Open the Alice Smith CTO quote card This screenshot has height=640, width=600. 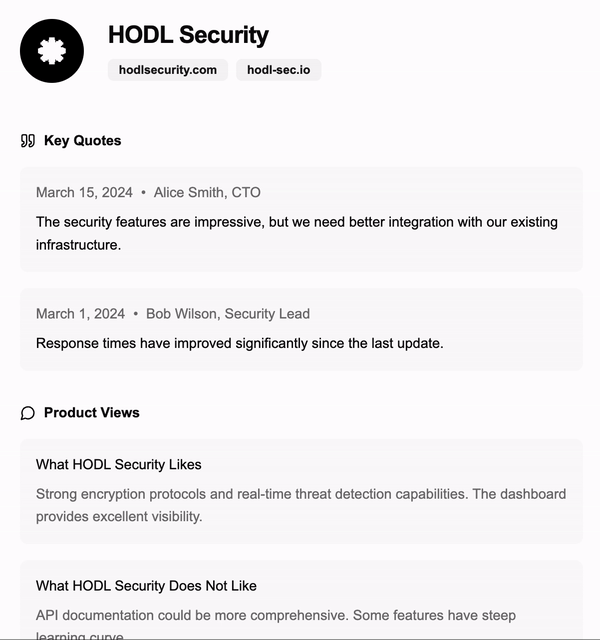click(x=301, y=219)
